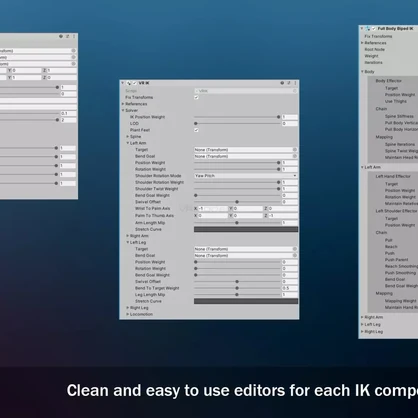
Task: Collapse the Left Arm foldout in VR IK
Action: click(x=127, y=143)
